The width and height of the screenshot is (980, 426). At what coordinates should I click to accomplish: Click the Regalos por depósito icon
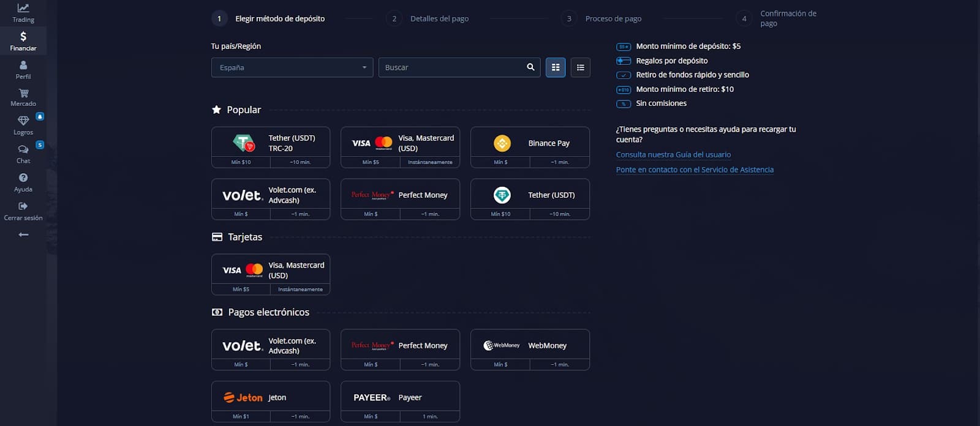[x=624, y=61]
